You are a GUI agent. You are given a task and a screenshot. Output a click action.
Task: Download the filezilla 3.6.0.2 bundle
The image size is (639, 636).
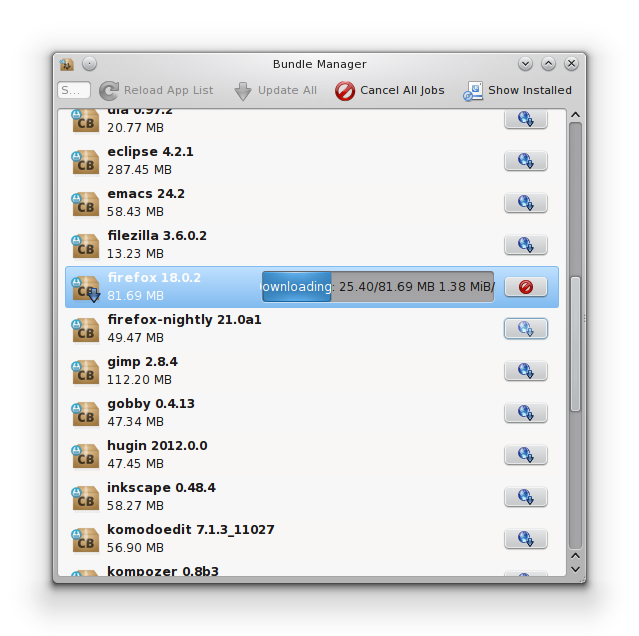tap(526, 244)
